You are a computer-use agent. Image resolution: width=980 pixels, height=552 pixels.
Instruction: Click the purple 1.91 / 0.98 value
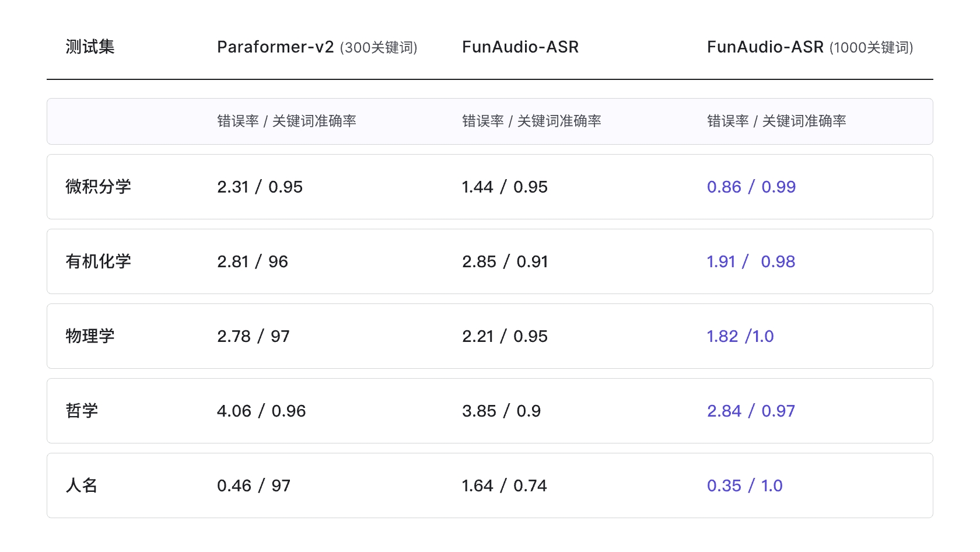click(x=750, y=261)
